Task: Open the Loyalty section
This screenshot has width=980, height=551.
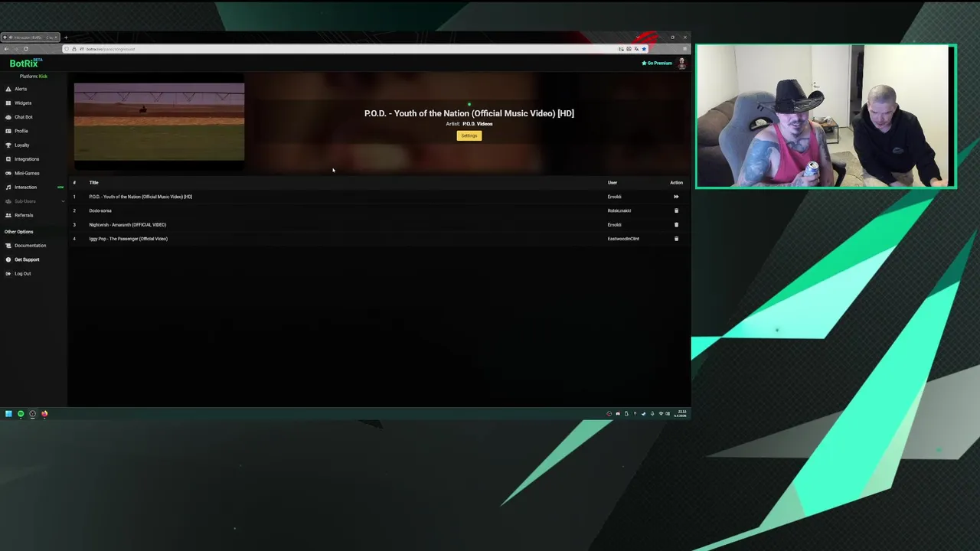Action: tap(21, 145)
